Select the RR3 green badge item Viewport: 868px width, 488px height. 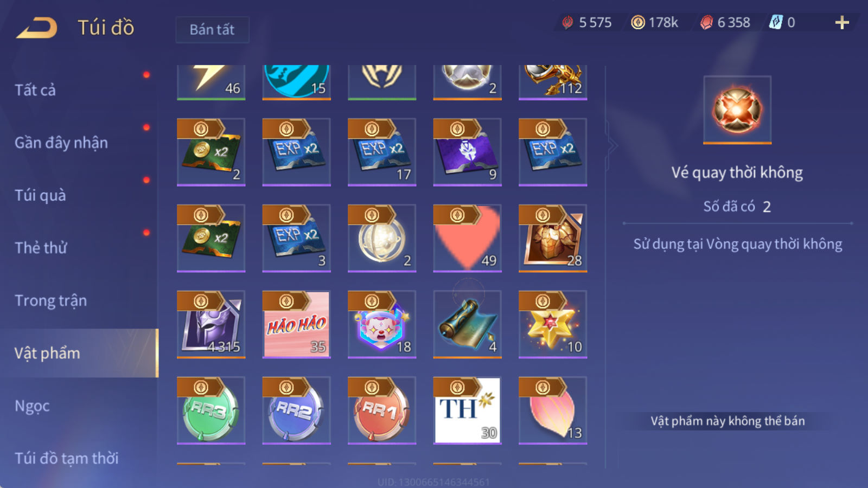(x=211, y=410)
